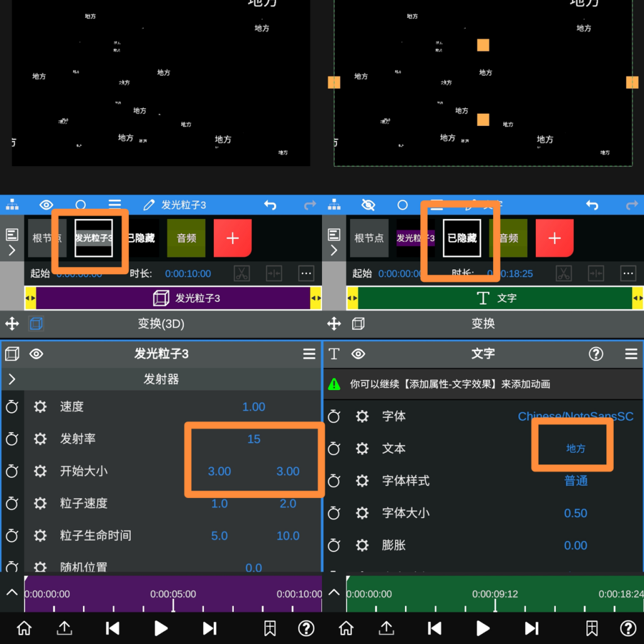Viewport: 644px width, 644px height.
Task: Click the gear icon for 粒子生命时间
Action: [x=40, y=536]
